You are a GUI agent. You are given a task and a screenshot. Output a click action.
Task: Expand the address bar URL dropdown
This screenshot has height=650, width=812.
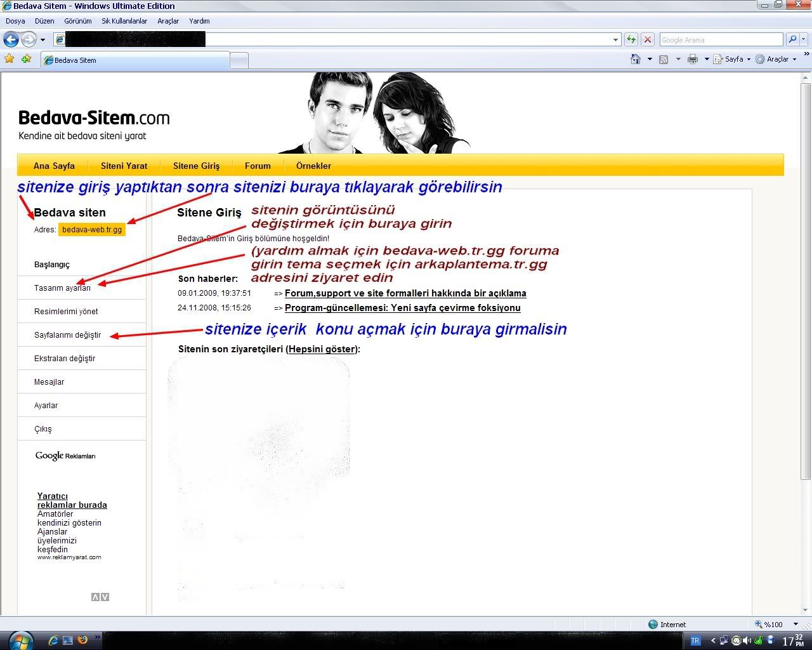(615, 39)
